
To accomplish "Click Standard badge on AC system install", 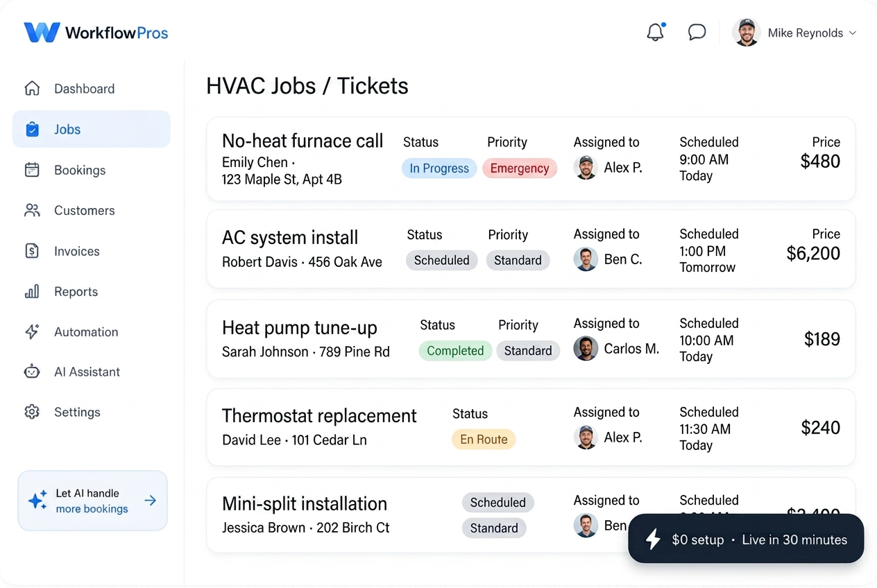I will click(x=518, y=260).
